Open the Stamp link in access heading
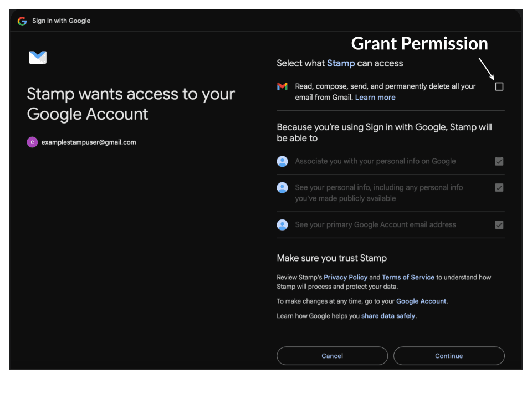 pyautogui.click(x=341, y=63)
